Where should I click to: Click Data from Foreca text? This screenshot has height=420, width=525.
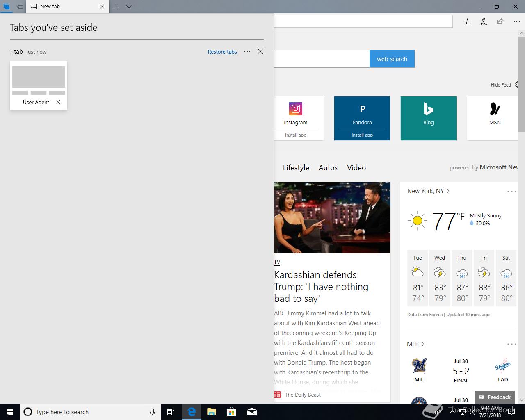[x=425, y=315]
